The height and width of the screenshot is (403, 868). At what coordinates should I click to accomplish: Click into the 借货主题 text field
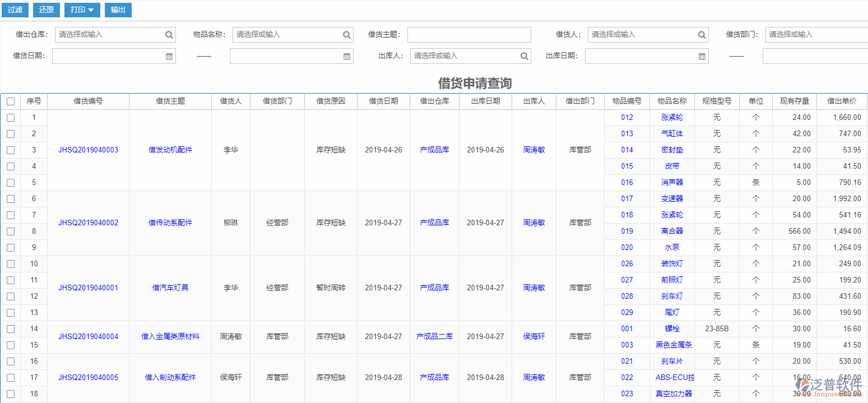469,35
